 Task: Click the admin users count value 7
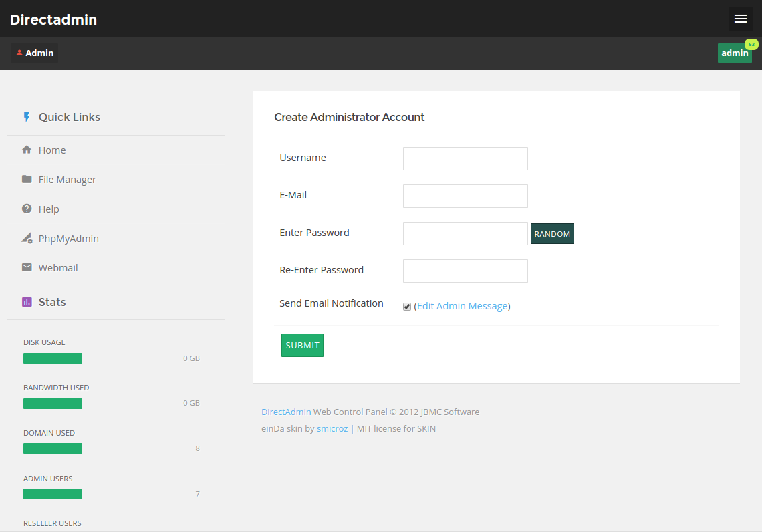tap(197, 494)
